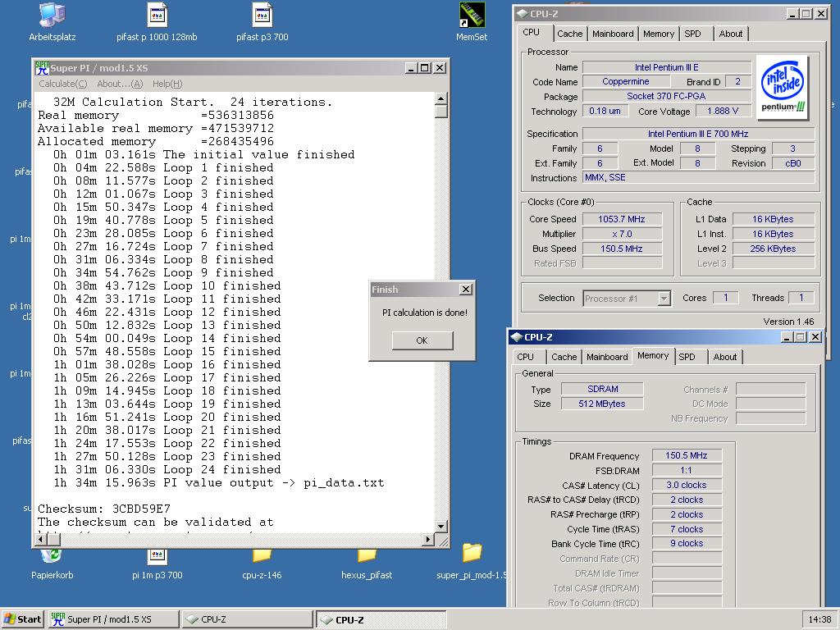The image size is (840, 630).
Task: Switch to Mainboard tab in lower CPU-Z
Action: [607, 357]
